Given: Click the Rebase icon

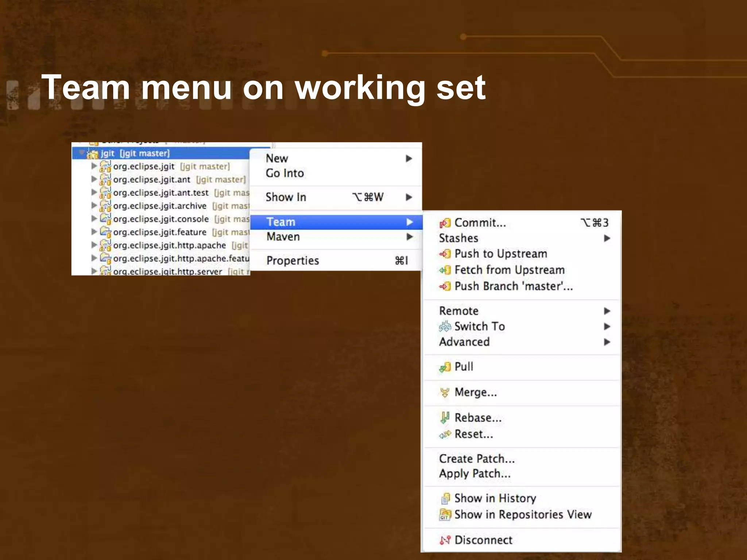Looking at the screenshot, I should (x=445, y=418).
